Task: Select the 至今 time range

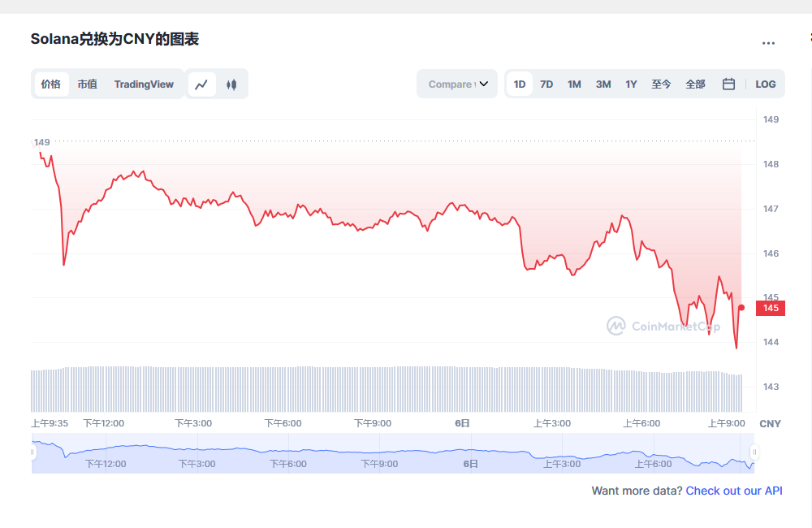Action: pos(661,84)
